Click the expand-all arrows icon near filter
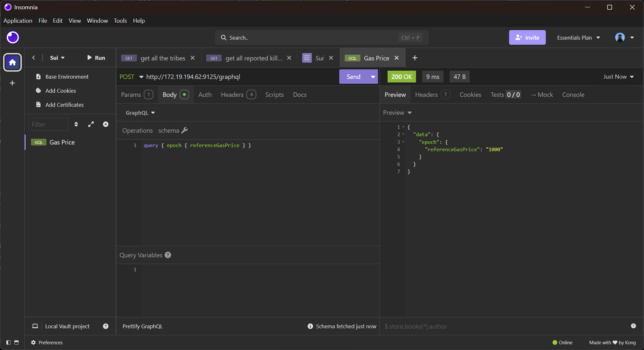 pos(91,124)
